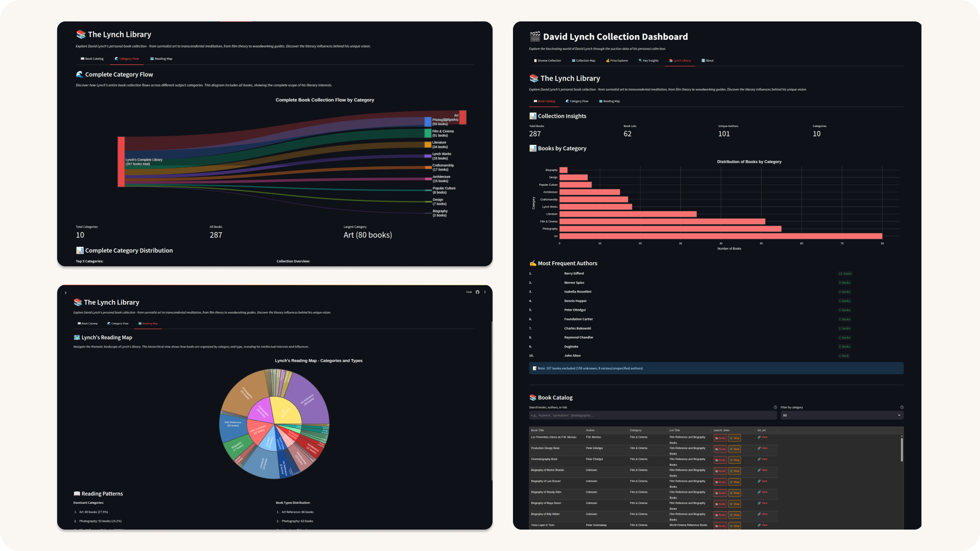The height and width of the screenshot is (551, 980).
Task: Click Shop button for Biography of Maya Deren
Action: 734,504
